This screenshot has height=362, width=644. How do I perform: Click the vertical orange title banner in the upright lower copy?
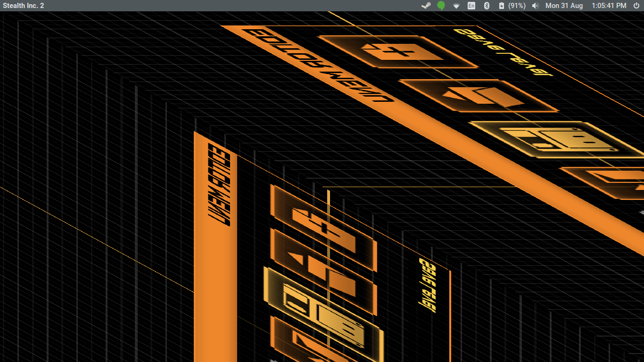click(215, 247)
